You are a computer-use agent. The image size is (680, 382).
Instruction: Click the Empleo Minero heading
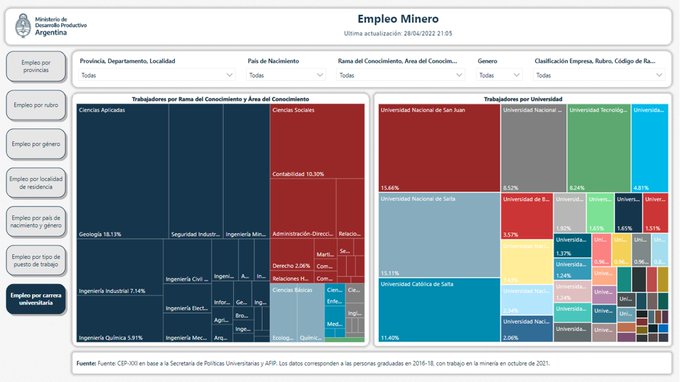pyautogui.click(x=398, y=19)
